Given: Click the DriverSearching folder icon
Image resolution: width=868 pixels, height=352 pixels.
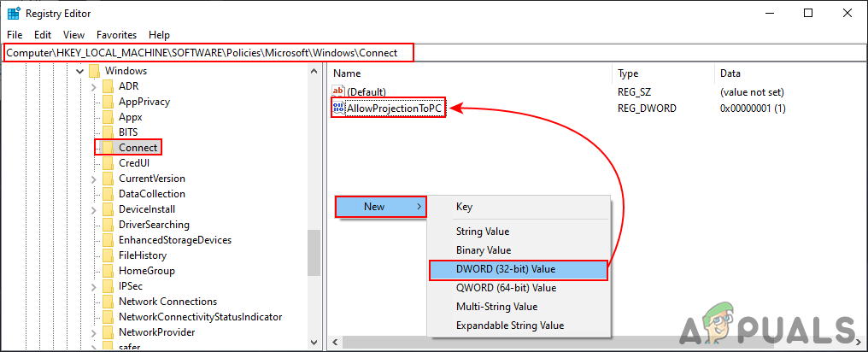Looking at the screenshot, I should (108, 225).
